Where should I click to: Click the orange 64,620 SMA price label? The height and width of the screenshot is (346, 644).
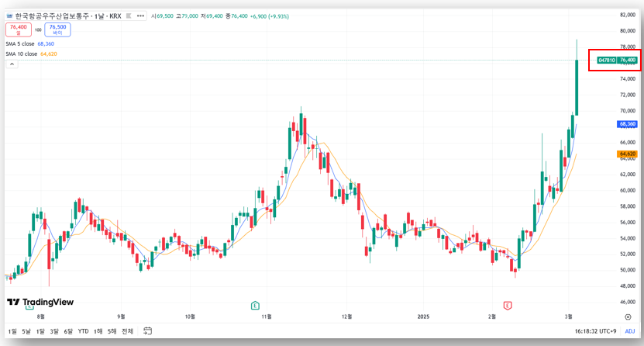click(627, 154)
